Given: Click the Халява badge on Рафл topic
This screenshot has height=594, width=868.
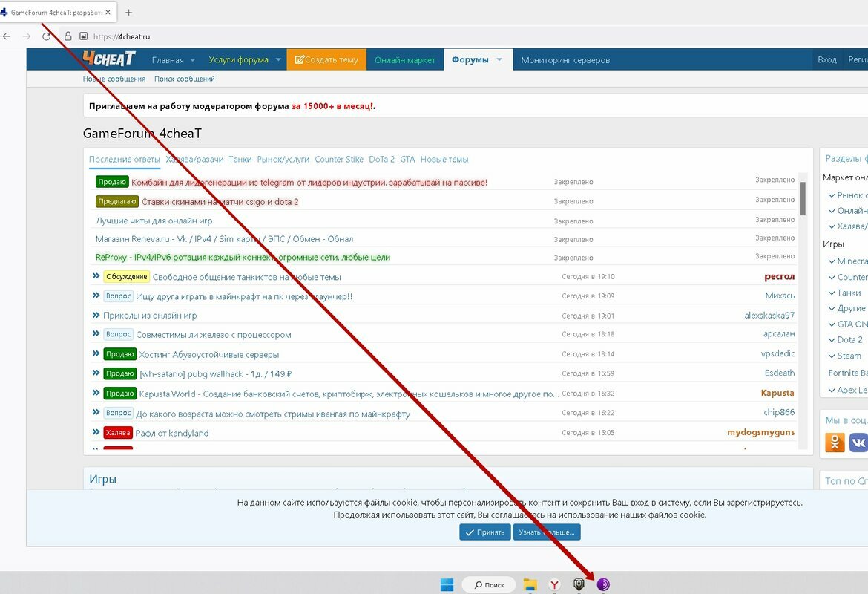Looking at the screenshot, I should tap(118, 431).
